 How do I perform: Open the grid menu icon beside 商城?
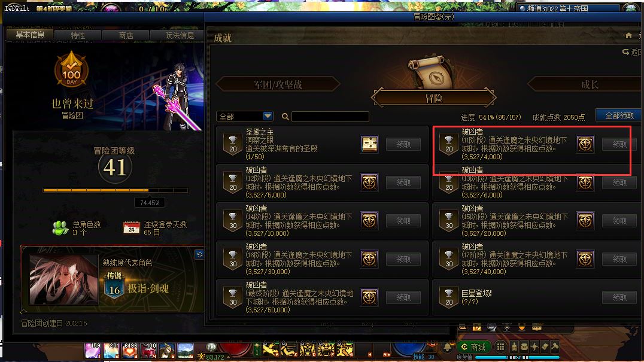click(x=500, y=347)
